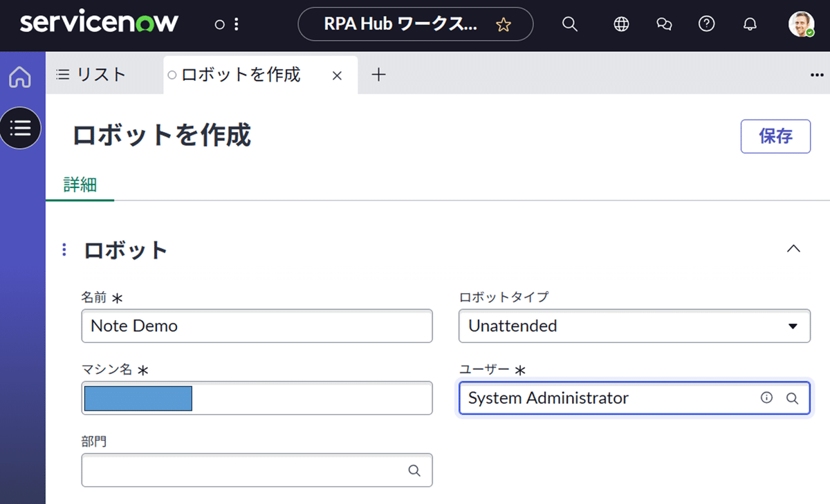Click the user avatar in the top right
The image size is (830, 504).
(x=801, y=24)
